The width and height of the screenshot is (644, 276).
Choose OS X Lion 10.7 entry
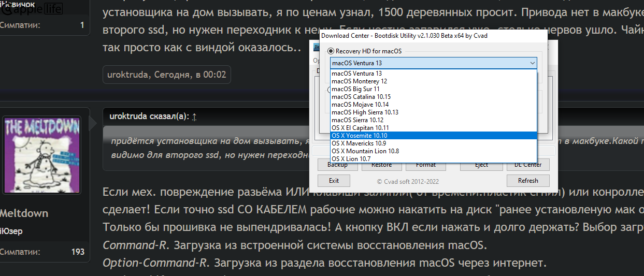[434, 158]
